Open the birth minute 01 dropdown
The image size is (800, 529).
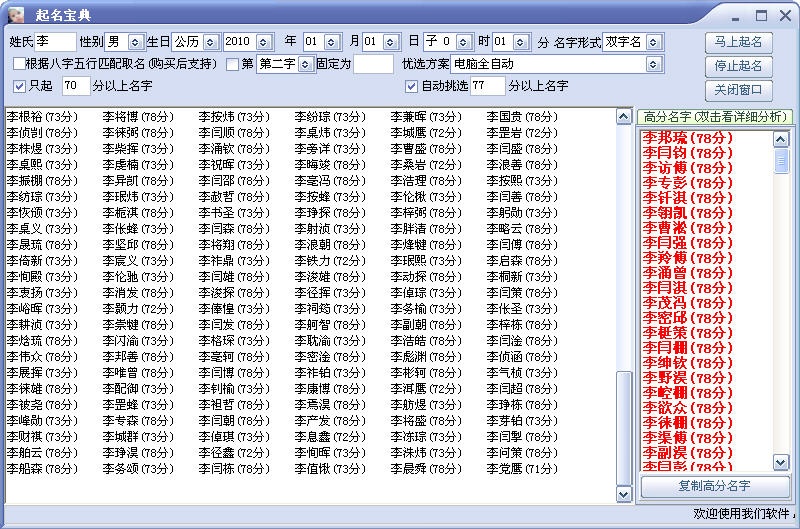520,42
